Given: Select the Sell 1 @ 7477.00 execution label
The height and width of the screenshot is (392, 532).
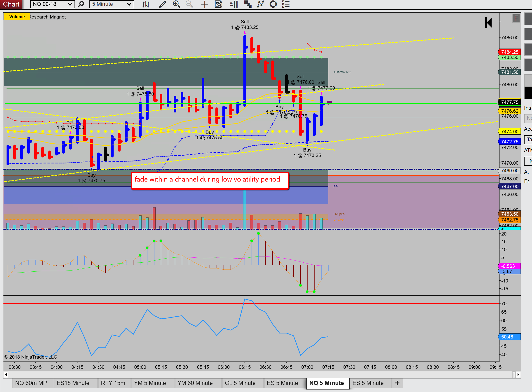Looking at the screenshot, I should [321, 85].
